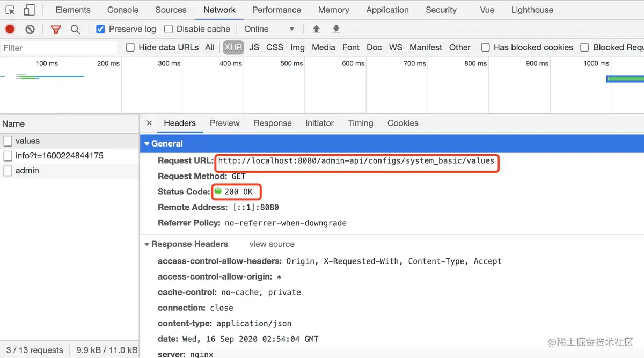Filter requests by CSS

click(x=275, y=47)
